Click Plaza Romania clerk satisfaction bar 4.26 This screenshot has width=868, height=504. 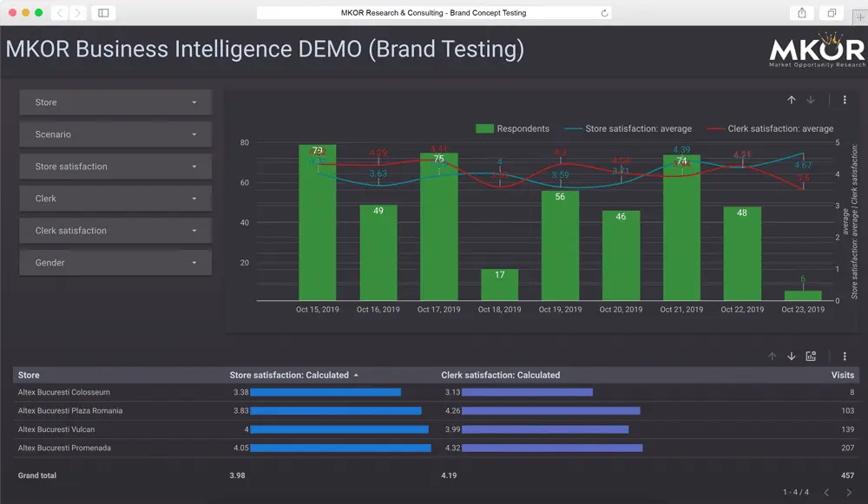[x=551, y=410]
